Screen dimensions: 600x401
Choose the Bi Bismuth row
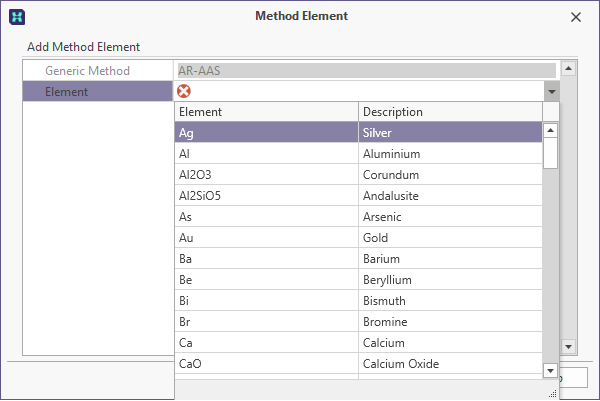pos(359,301)
